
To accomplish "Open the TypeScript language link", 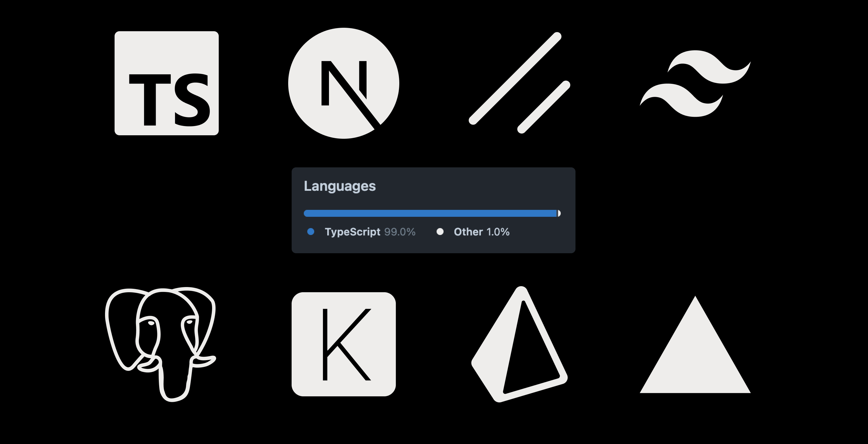I will tap(352, 232).
